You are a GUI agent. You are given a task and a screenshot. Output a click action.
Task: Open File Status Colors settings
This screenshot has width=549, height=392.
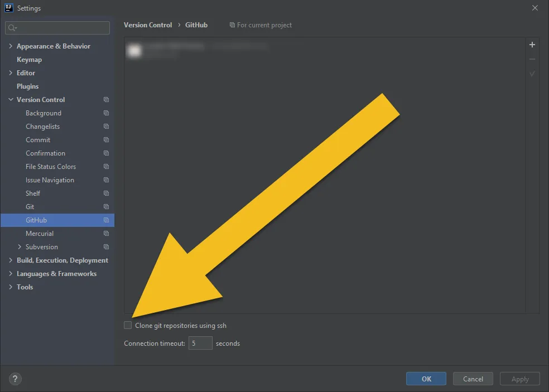[x=51, y=167]
